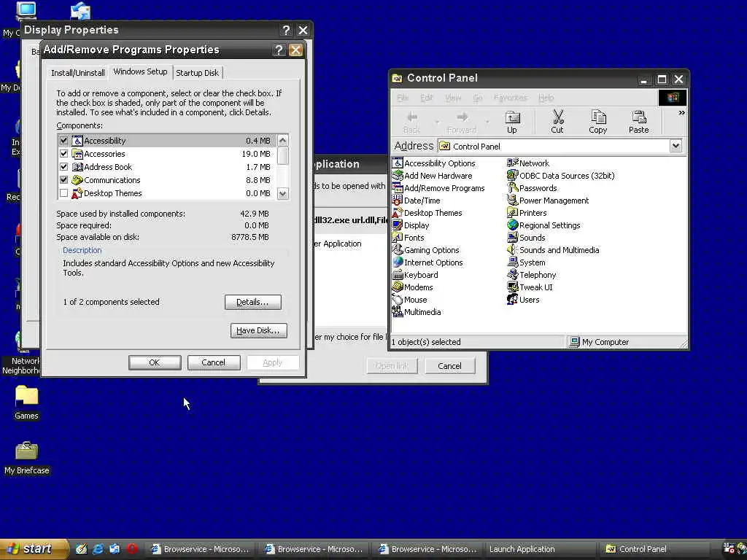747x560 pixels.
Task: Uncheck the Accessories component checkbox
Action: 64,154
